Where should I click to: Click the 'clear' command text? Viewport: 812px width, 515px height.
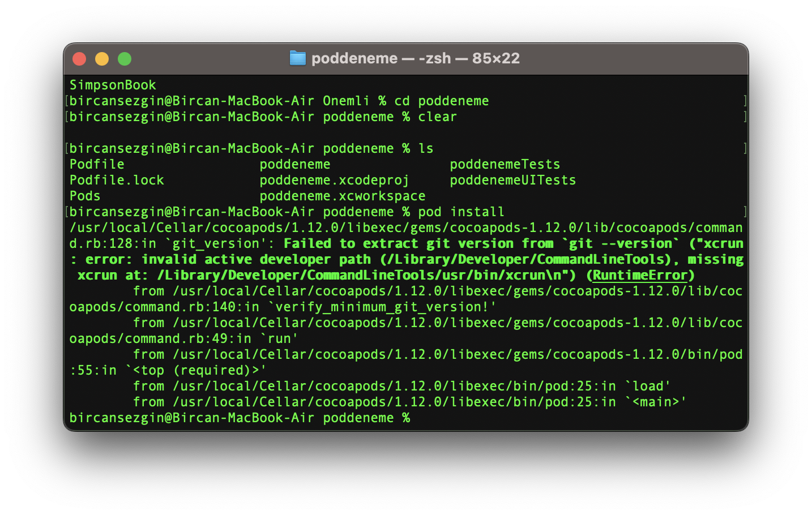[x=437, y=117]
